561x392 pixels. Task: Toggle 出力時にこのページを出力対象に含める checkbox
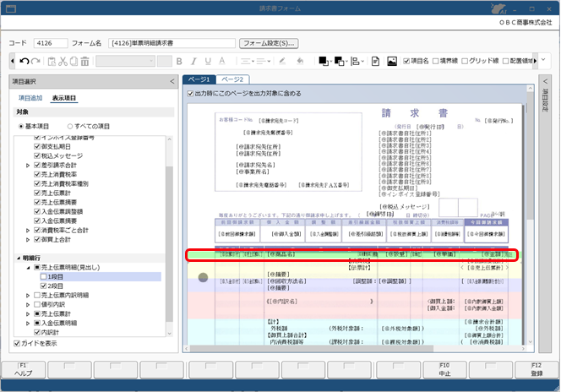(190, 93)
